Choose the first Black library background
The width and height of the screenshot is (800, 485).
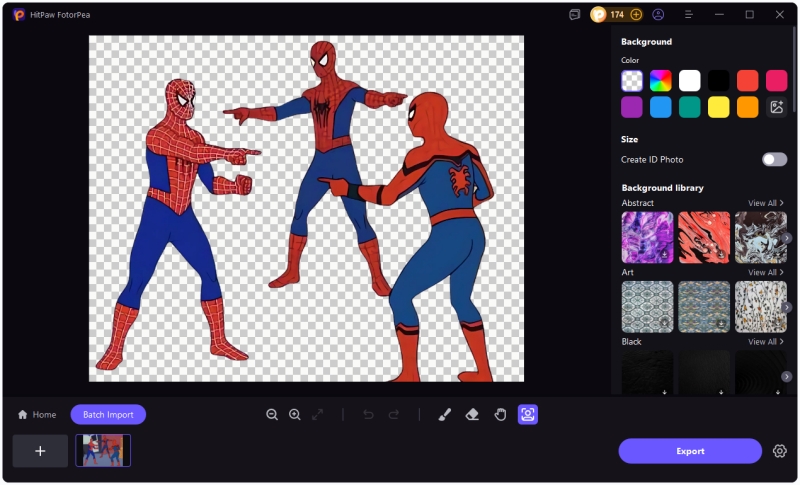click(647, 372)
